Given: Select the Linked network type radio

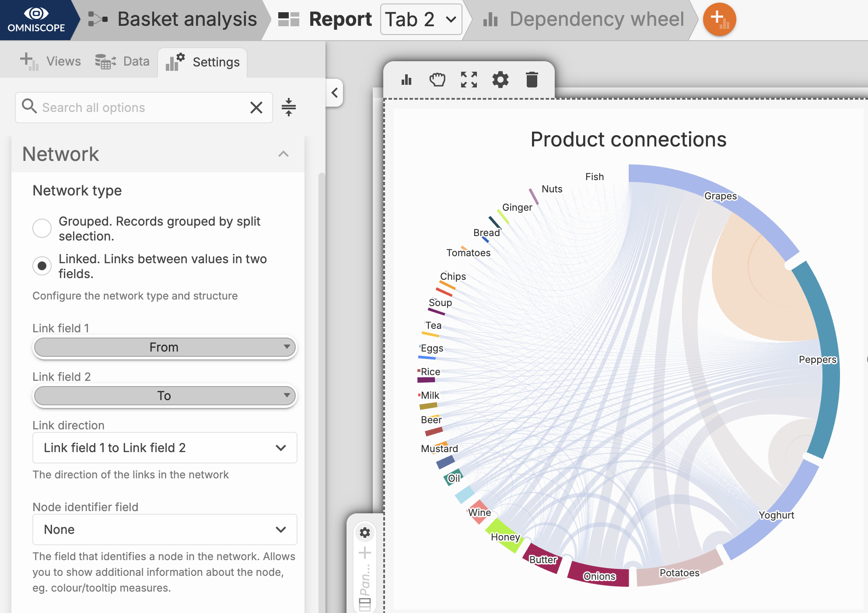Looking at the screenshot, I should point(42,266).
